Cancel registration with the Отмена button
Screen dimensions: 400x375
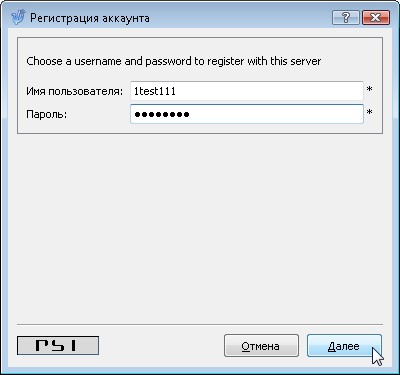point(261,346)
